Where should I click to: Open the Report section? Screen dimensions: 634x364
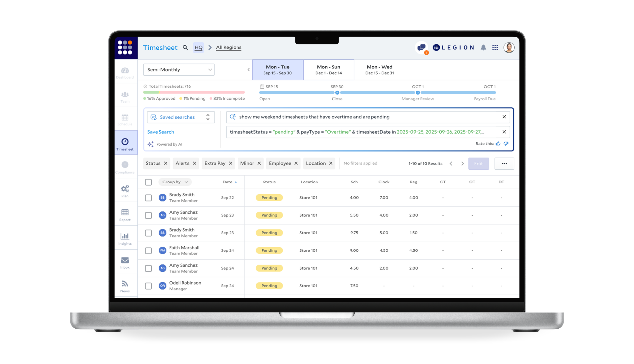pos(125,214)
